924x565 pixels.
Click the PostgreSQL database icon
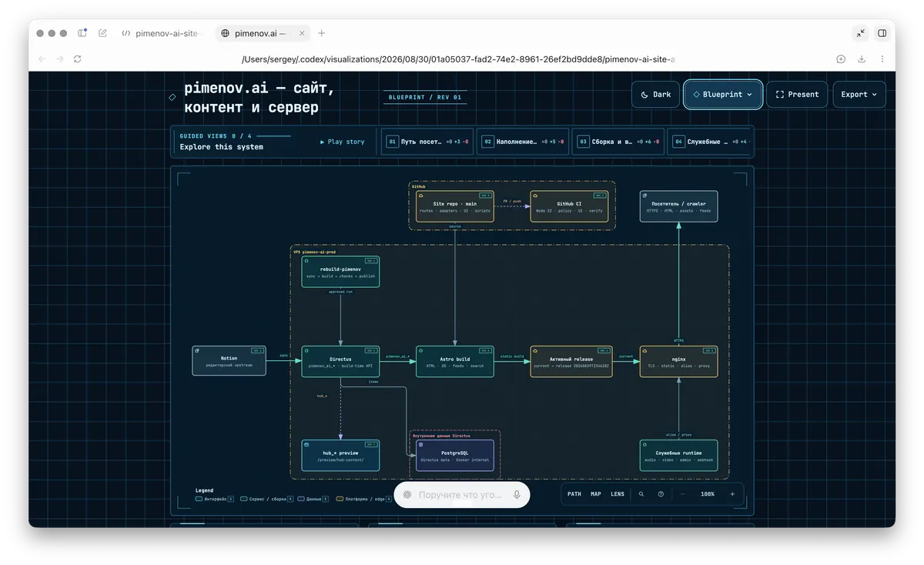click(420, 444)
